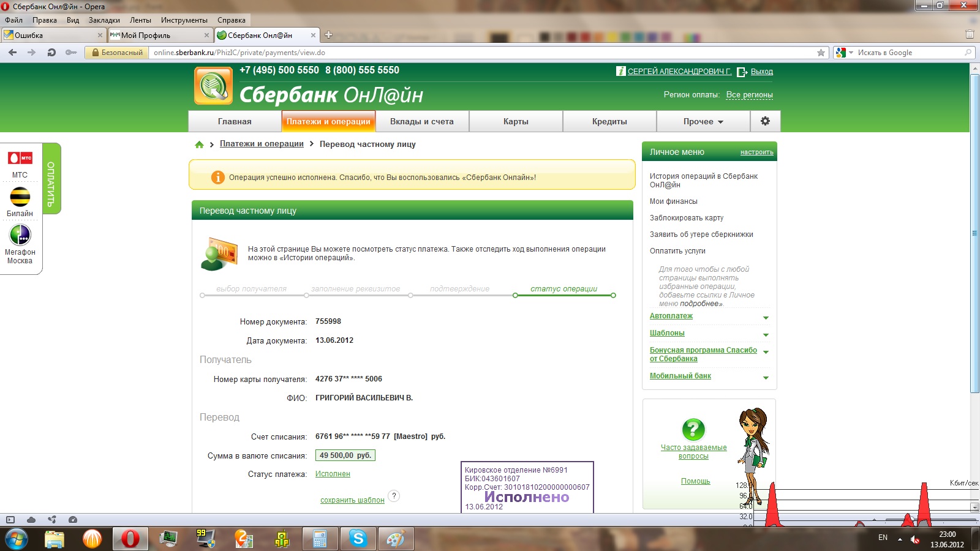Screen dimensions: 980x551
Task: Open 2GIS map app from taskbar
Action: point(244,539)
